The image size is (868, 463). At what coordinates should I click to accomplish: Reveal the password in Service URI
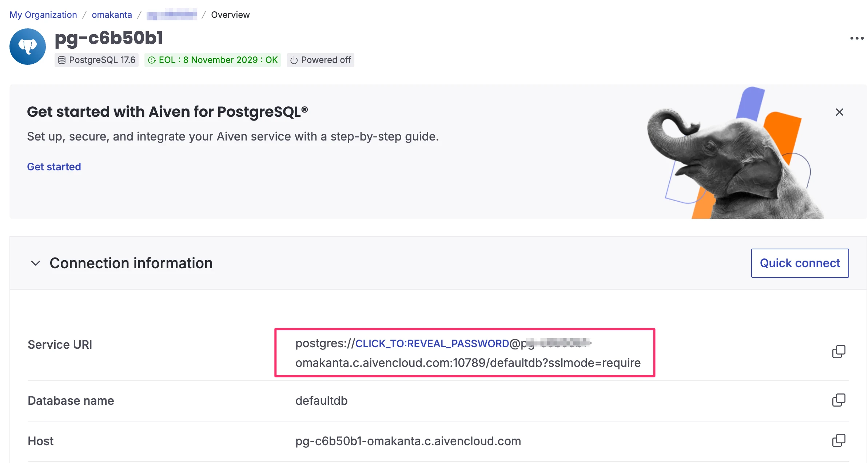432,343
